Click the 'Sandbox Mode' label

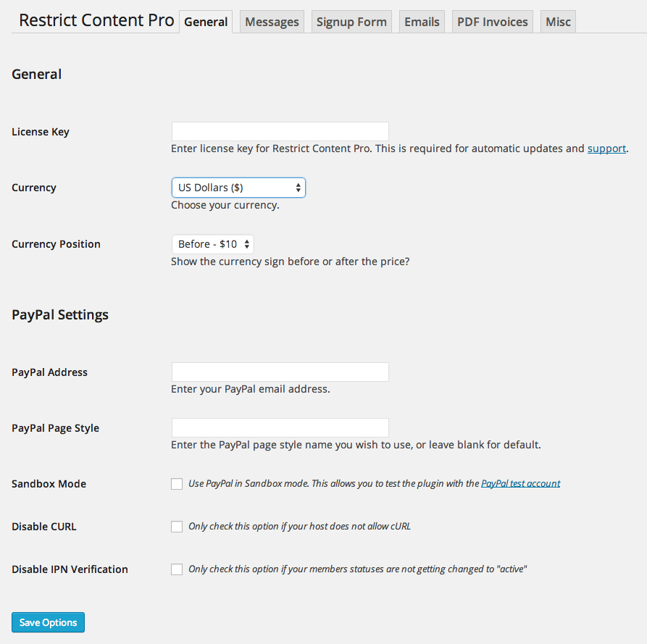click(49, 484)
